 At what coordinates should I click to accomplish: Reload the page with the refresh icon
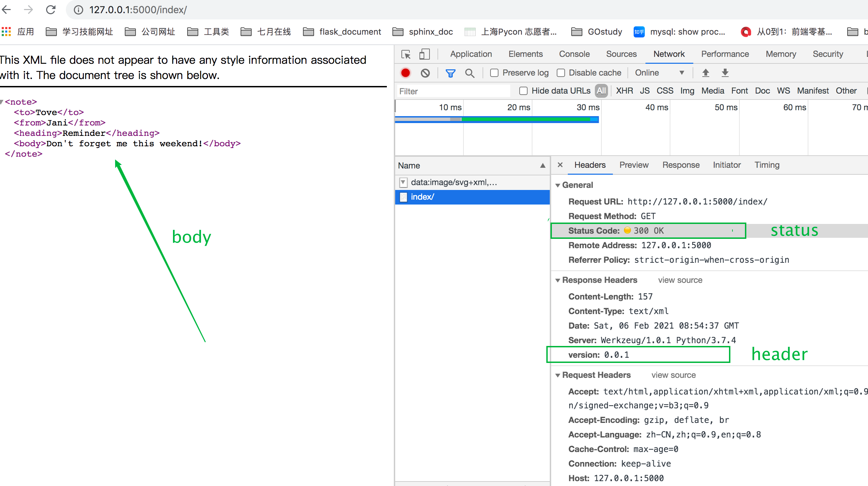pos(51,10)
